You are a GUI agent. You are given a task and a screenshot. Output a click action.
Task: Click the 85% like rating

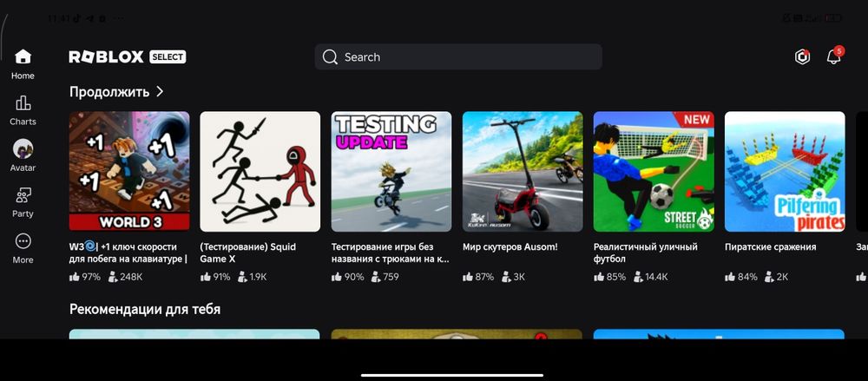tap(609, 277)
